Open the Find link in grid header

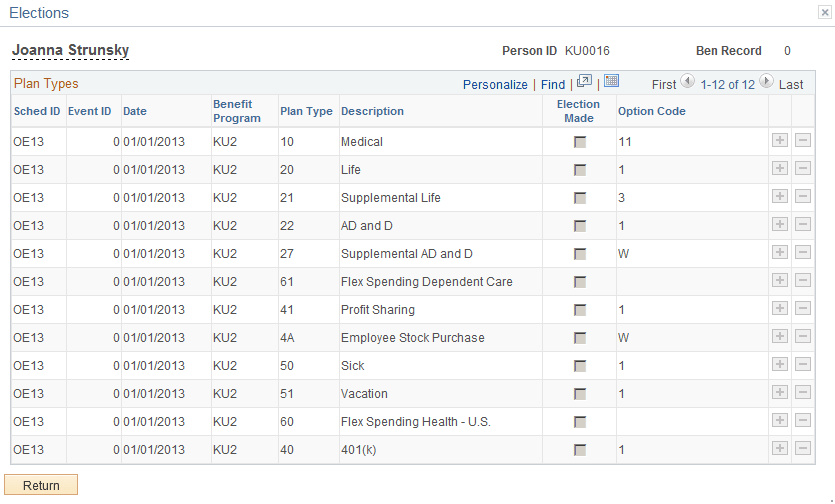pos(553,85)
